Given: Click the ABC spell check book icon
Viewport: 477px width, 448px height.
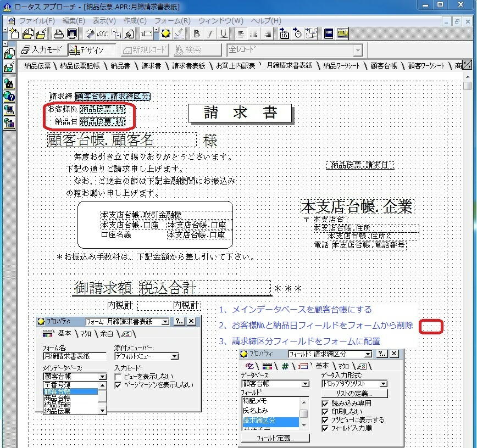Looking at the screenshot, I should pos(329,33).
